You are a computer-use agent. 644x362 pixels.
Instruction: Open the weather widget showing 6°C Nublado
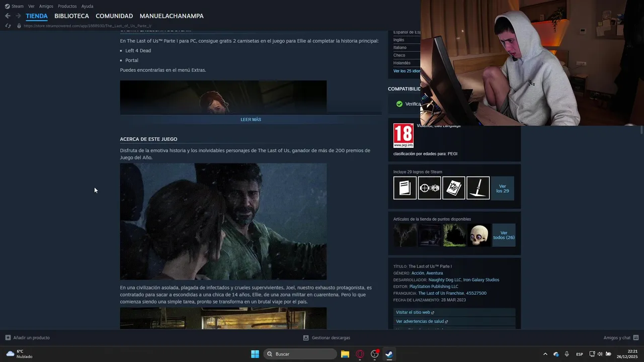pos(19,354)
